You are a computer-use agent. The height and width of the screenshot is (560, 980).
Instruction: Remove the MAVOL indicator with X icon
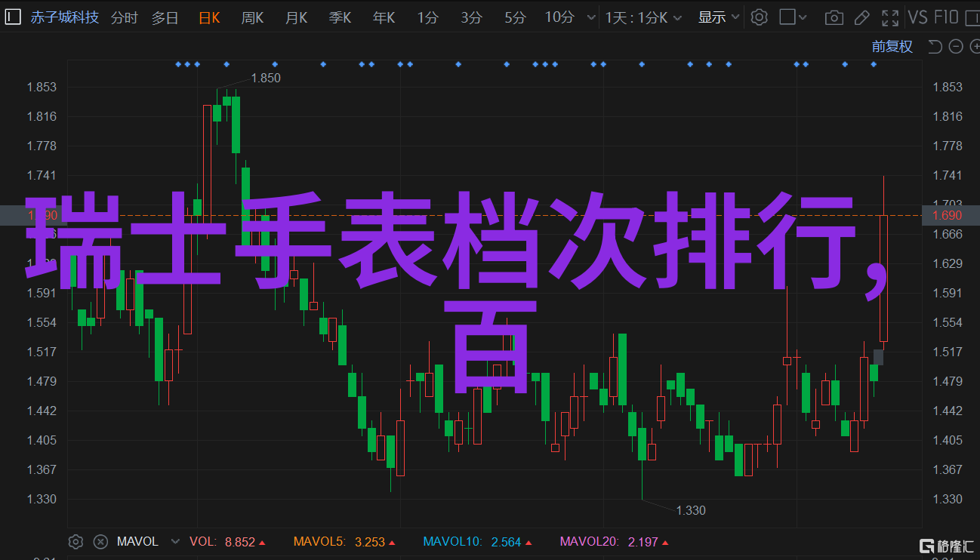[100, 541]
